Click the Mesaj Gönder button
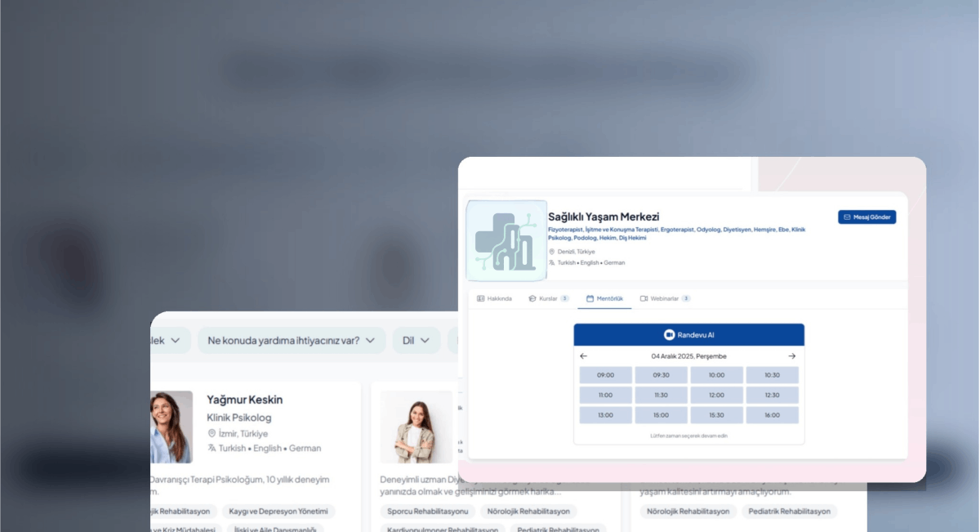This screenshot has height=532, width=980. [866, 217]
